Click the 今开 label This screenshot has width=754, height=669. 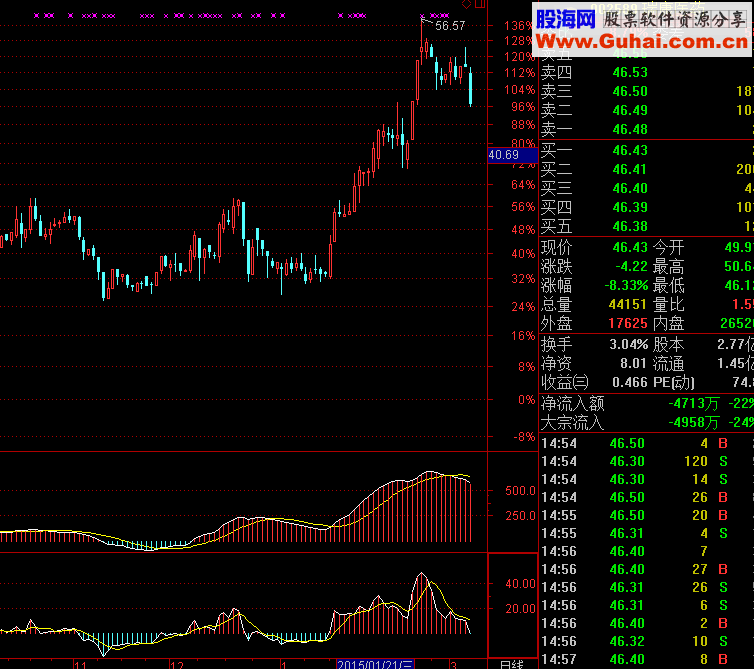(668, 248)
